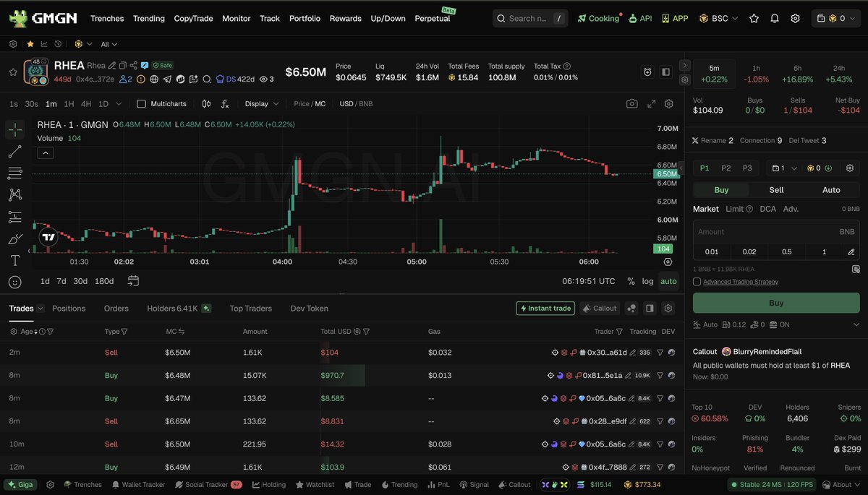Image resolution: width=868 pixels, height=495 pixels.
Task: Click the green Buy button
Action: click(776, 303)
